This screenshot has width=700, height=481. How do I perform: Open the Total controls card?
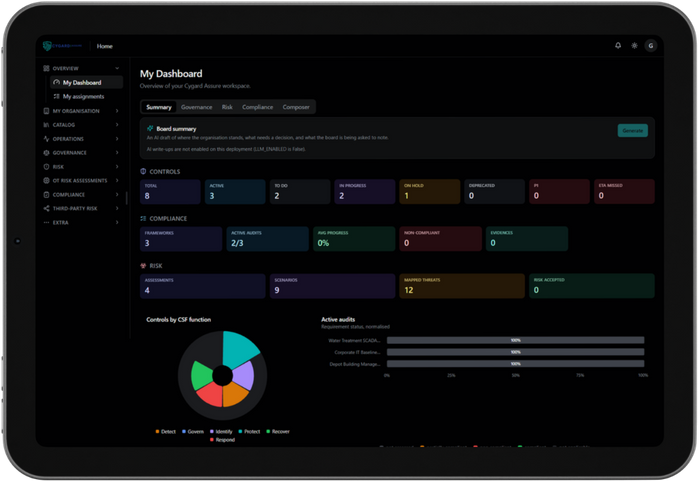click(170, 192)
